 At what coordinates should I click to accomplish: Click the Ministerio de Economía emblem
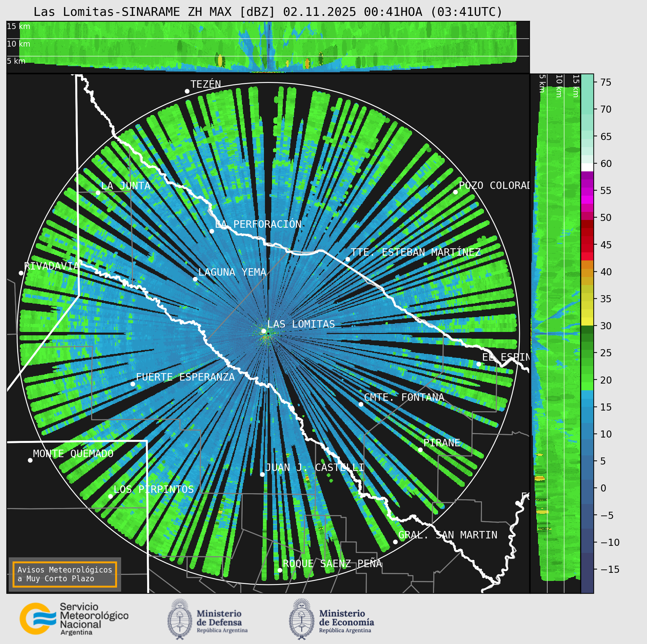(x=302, y=619)
